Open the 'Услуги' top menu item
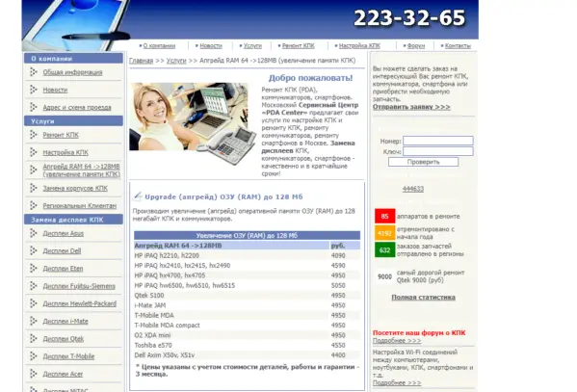 point(252,46)
